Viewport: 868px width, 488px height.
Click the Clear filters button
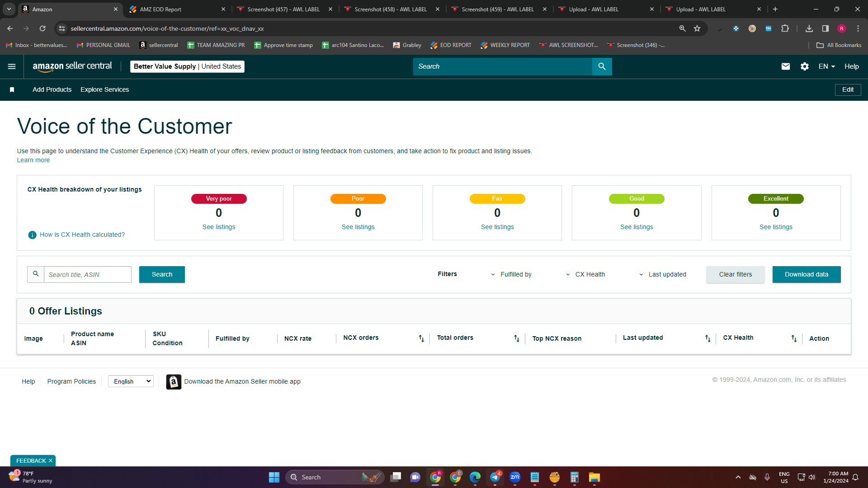point(736,275)
